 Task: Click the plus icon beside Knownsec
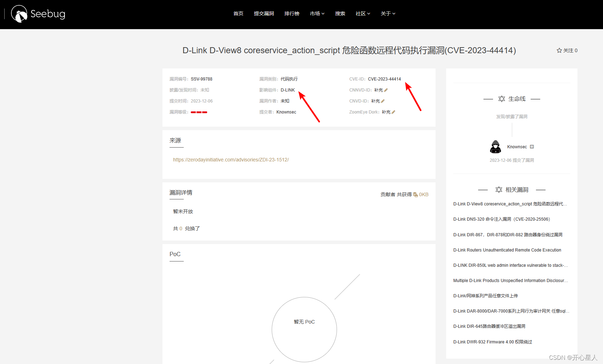point(532,147)
